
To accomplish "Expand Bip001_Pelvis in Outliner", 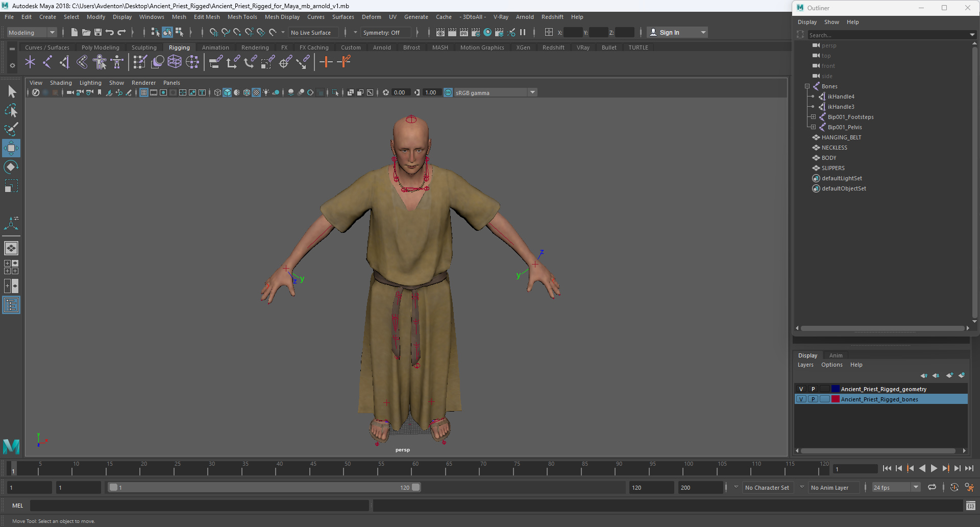I will tap(813, 127).
